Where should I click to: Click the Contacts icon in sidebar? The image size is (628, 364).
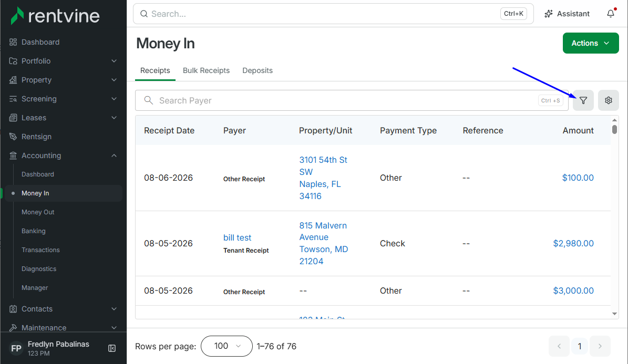click(13, 309)
